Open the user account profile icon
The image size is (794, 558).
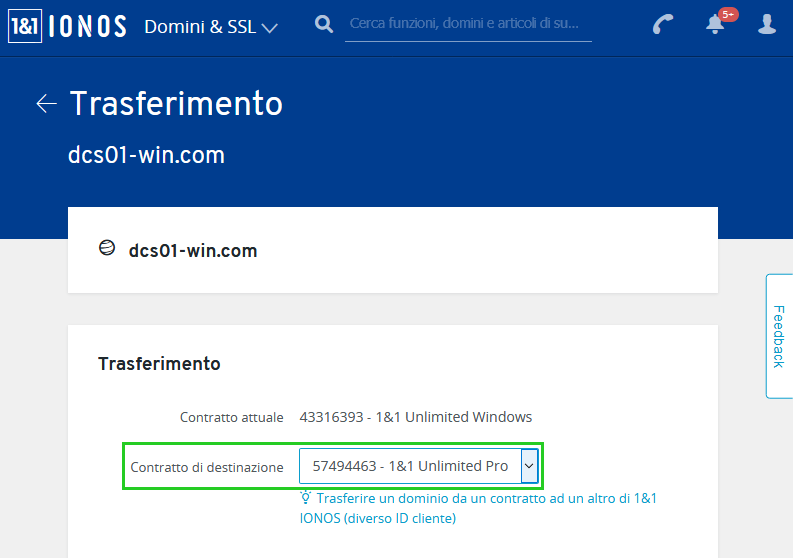pyautogui.click(x=767, y=24)
